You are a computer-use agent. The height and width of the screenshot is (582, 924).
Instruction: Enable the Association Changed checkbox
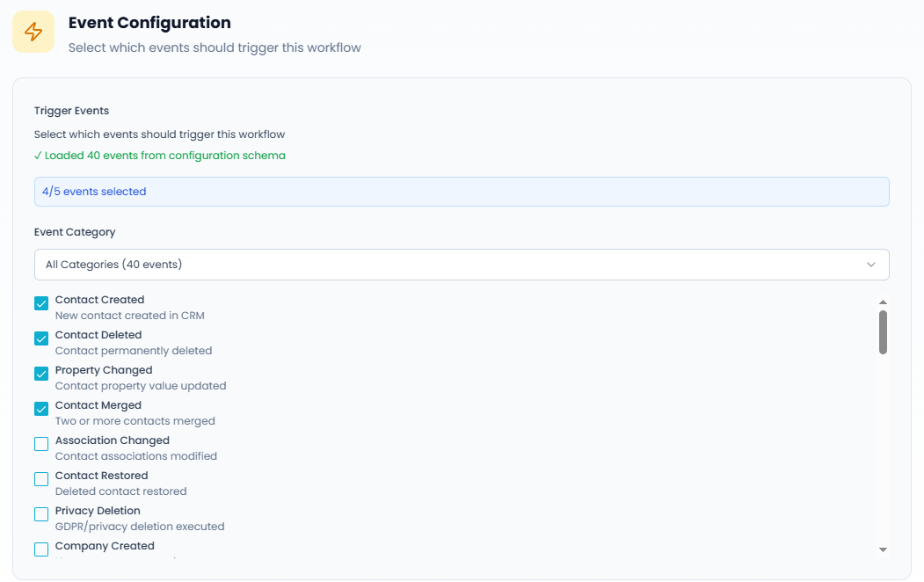click(x=41, y=444)
